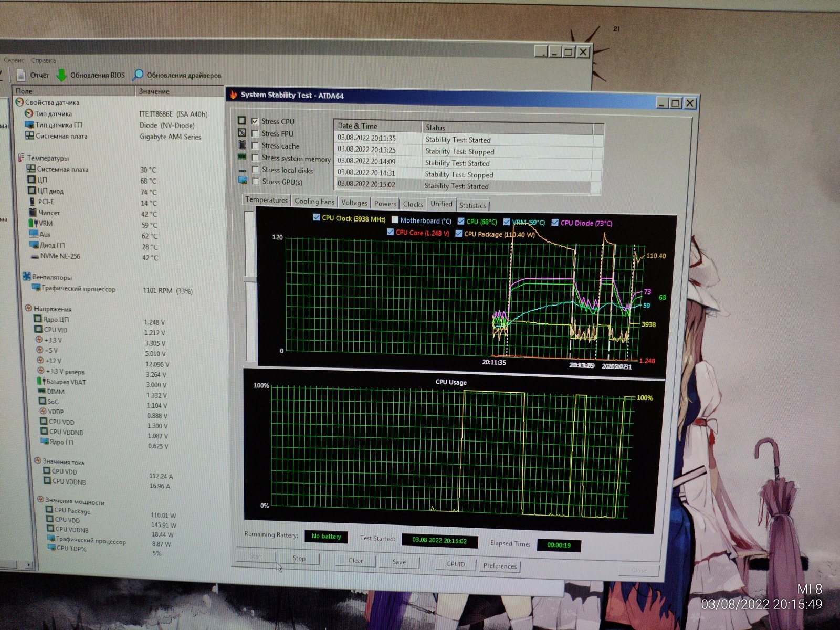This screenshot has width=840, height=630.
Task: Click the green Обновления BIOS arrow icon
Action: 62,75
